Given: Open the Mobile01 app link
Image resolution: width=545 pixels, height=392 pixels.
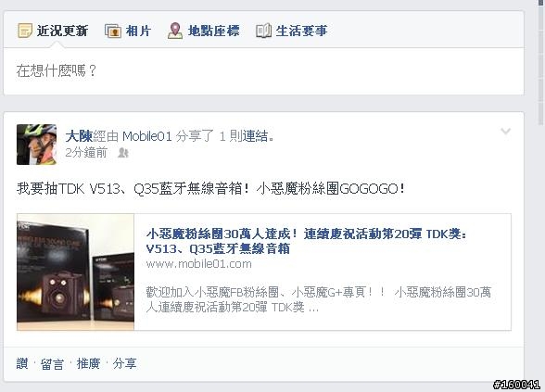Looking at the screenshot, I should pos(147,136).
